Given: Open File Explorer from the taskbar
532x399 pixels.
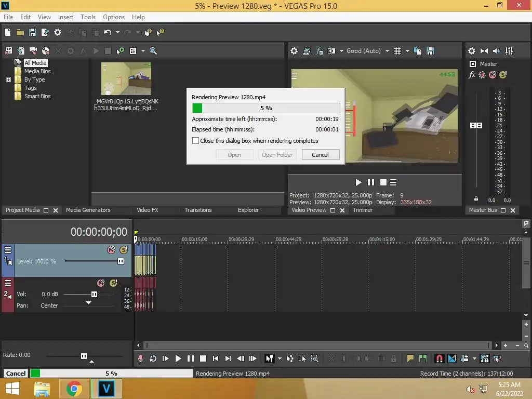Looking at the screenshot, I should (42, 389).
